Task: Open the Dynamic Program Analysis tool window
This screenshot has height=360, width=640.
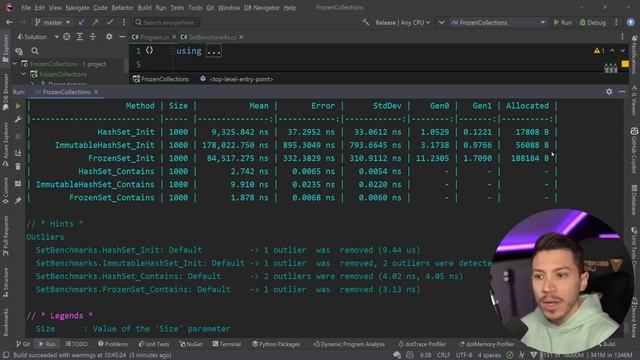Action: (349, 344)
